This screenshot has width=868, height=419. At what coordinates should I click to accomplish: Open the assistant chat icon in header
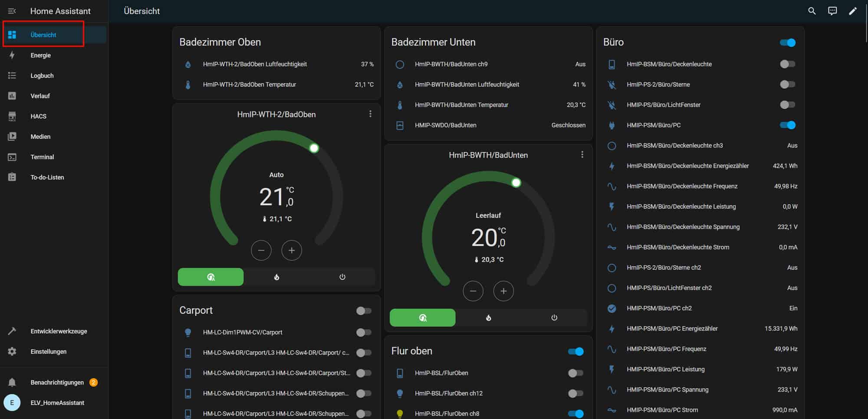point(832,11)
